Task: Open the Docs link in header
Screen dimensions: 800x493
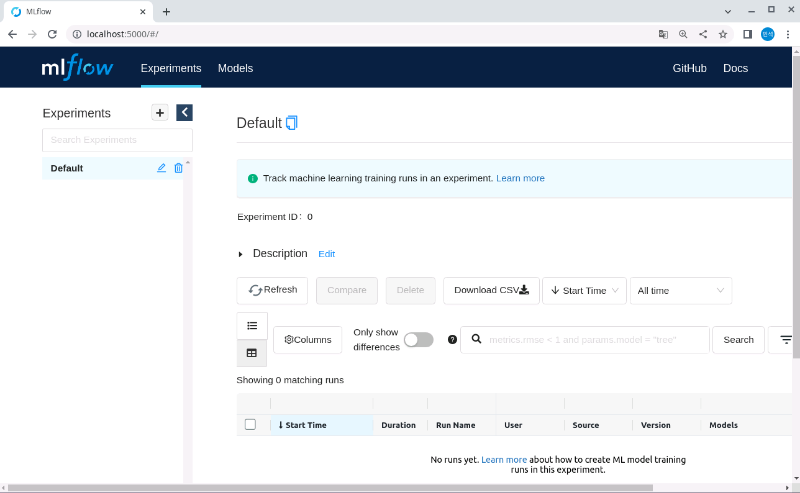Action: point(735,68)
